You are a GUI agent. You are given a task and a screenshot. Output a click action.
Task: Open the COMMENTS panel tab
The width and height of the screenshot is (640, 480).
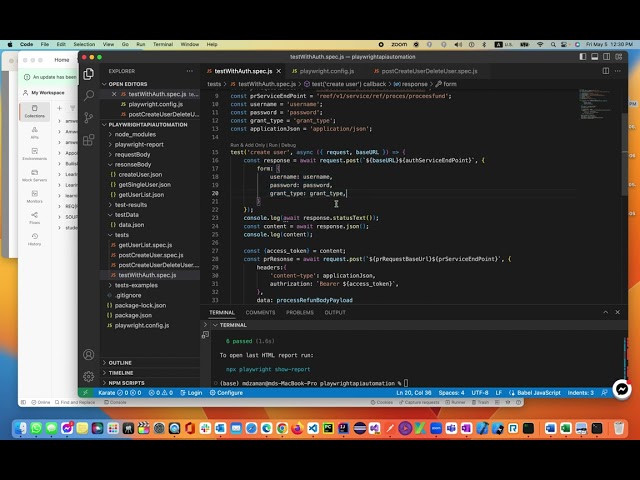(x=260, y=312)
